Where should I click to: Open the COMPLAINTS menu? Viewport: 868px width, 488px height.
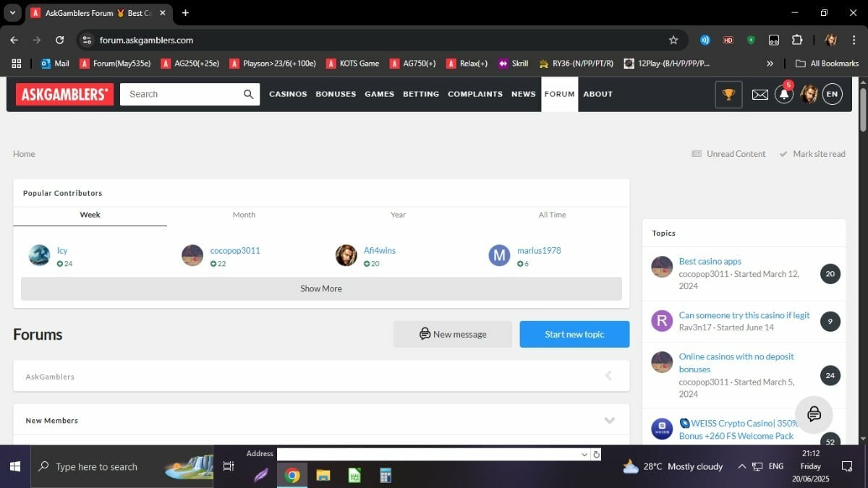pyautogui.click(x=475, y=94)
